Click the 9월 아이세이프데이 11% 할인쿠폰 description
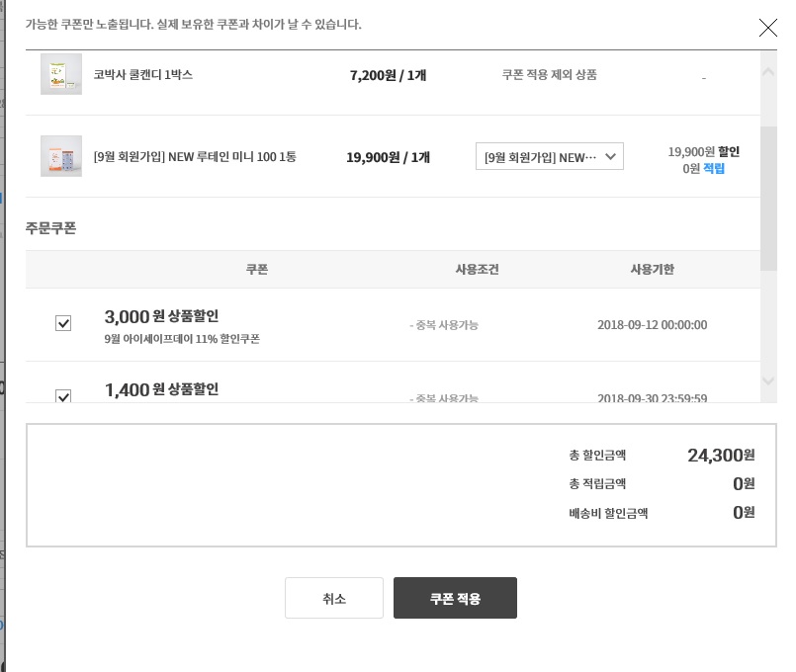 click(x=182, y=339)
